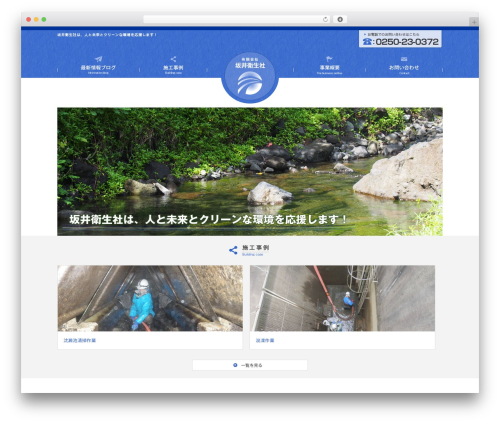Open a new browser tab with plus

click(x=474, y=22)
